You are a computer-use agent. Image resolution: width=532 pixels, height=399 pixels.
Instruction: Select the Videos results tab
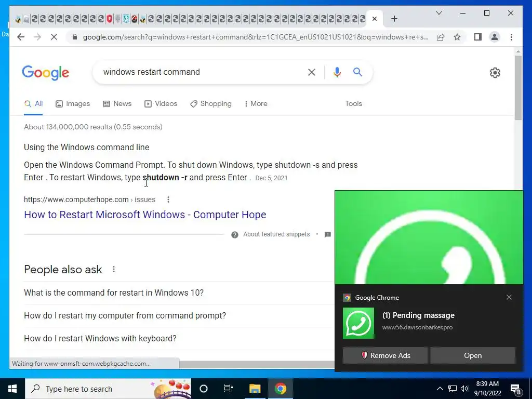click(161, 104)
